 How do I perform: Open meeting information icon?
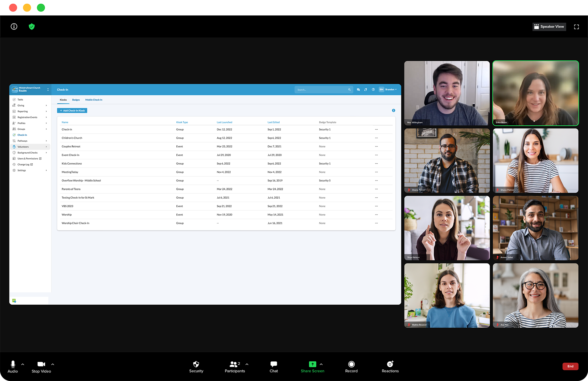click(14, 27)
